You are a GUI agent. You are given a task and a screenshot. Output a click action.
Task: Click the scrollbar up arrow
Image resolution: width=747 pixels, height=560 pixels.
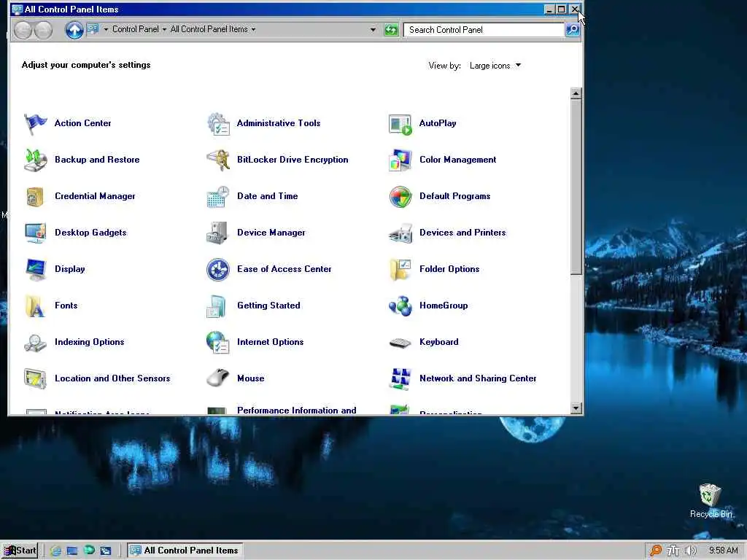pos(576,93)
